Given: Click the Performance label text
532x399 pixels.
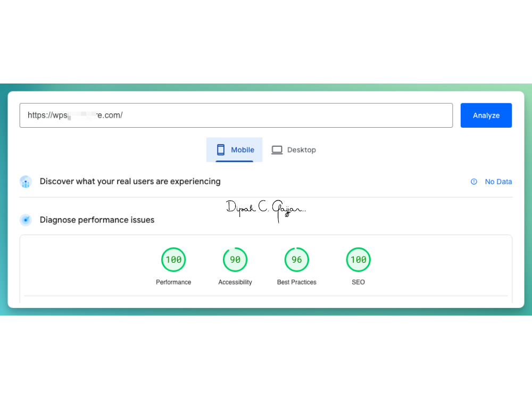Looking at the screenshot, I should pyautogui.click(x=173, y=282).
